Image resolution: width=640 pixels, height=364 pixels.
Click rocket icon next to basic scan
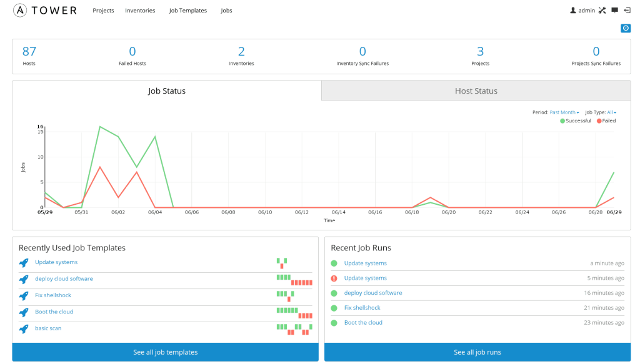[24, 328]
